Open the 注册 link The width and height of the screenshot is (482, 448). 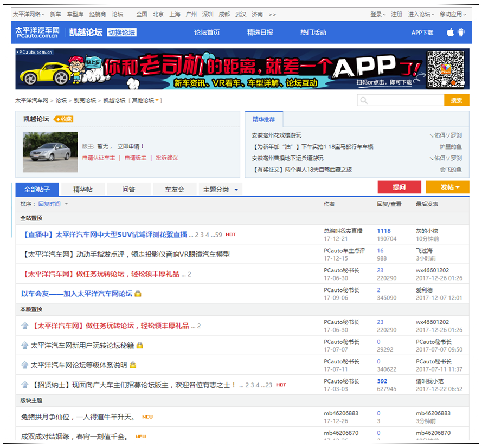point(396,14)
